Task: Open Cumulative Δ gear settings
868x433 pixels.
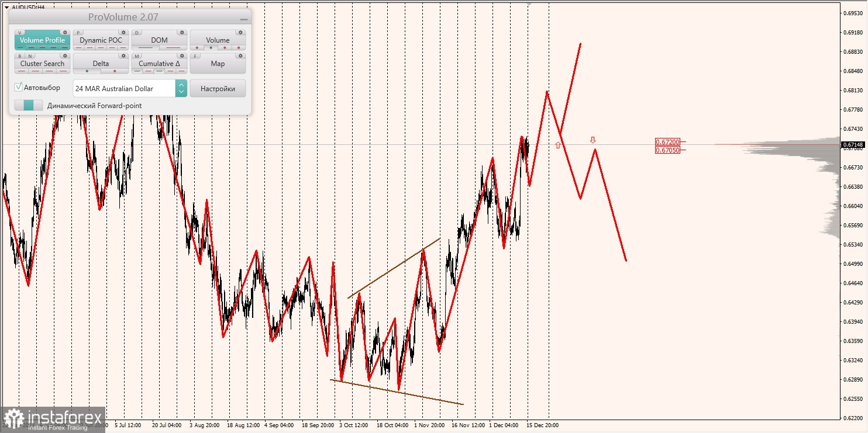Action: [182, 56]
